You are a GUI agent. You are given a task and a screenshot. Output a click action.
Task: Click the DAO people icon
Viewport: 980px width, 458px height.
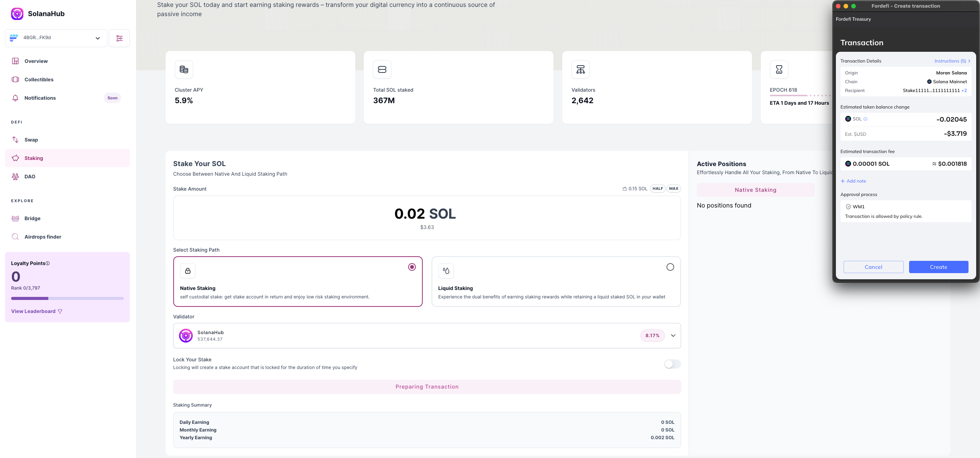pyautogui.click(x=15, y=176)
